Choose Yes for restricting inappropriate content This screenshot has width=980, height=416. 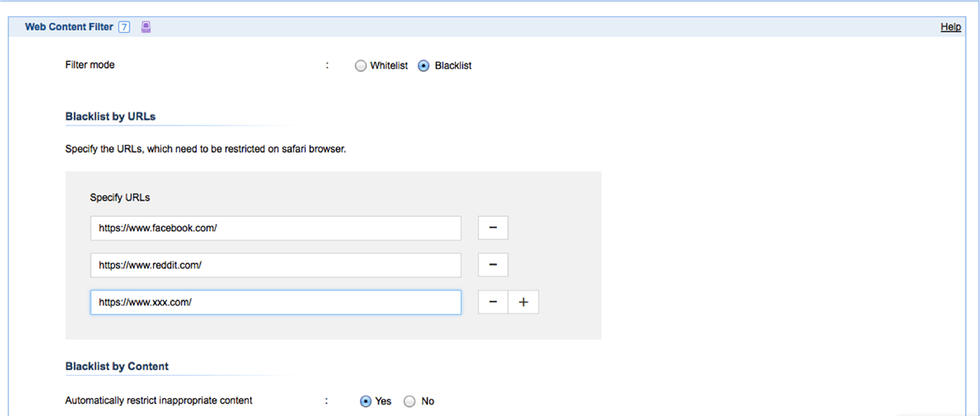pyautogui.click(x=365, y=401)
